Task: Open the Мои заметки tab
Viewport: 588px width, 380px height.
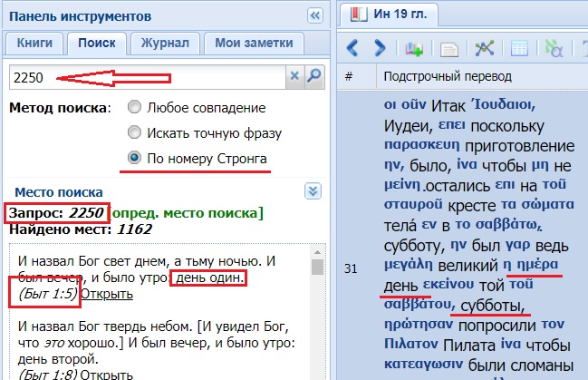Action: 253,43
